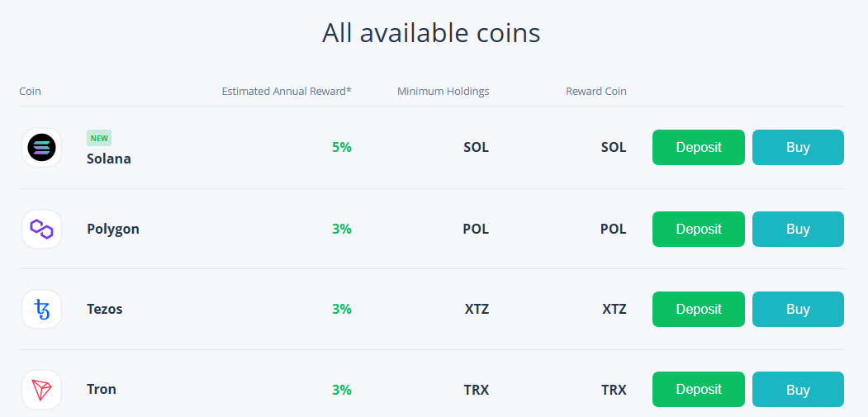Screen dimensions: 868x417
Task: Select the Minimum Holdings column header
Action: (x=443, y=91)
